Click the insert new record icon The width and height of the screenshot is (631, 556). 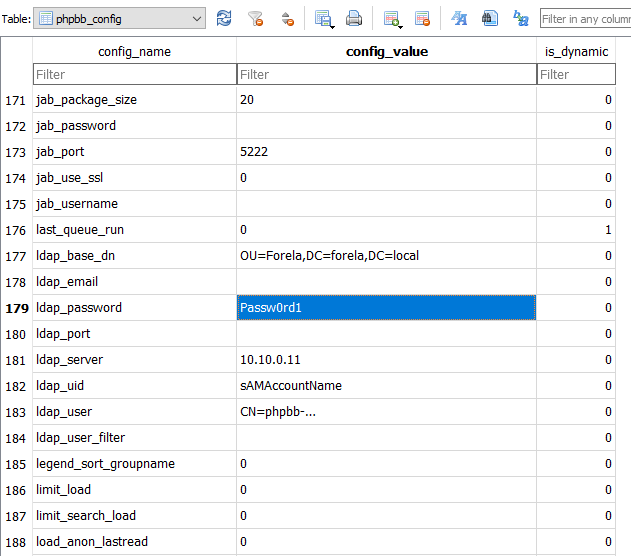(391, 19)
